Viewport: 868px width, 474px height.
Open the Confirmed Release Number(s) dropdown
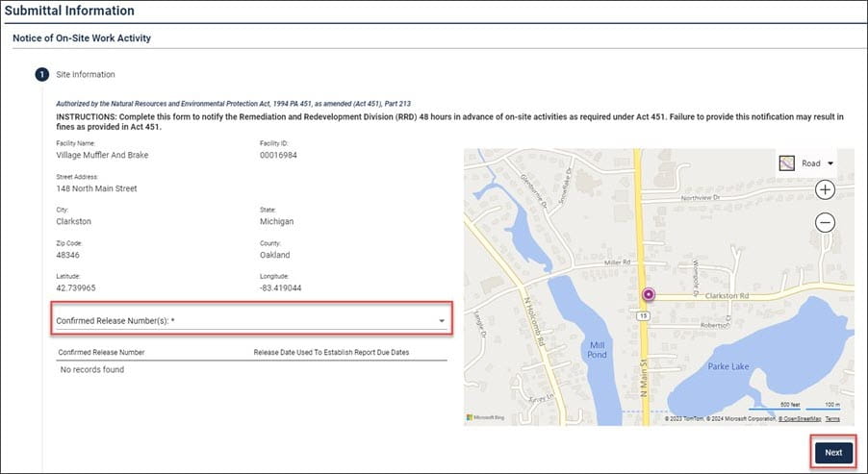[251, 320]
